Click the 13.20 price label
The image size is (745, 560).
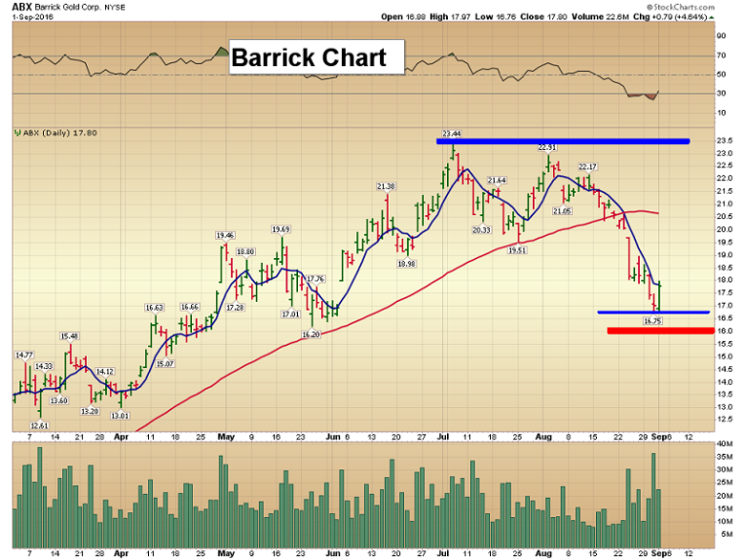coord(90,411)
